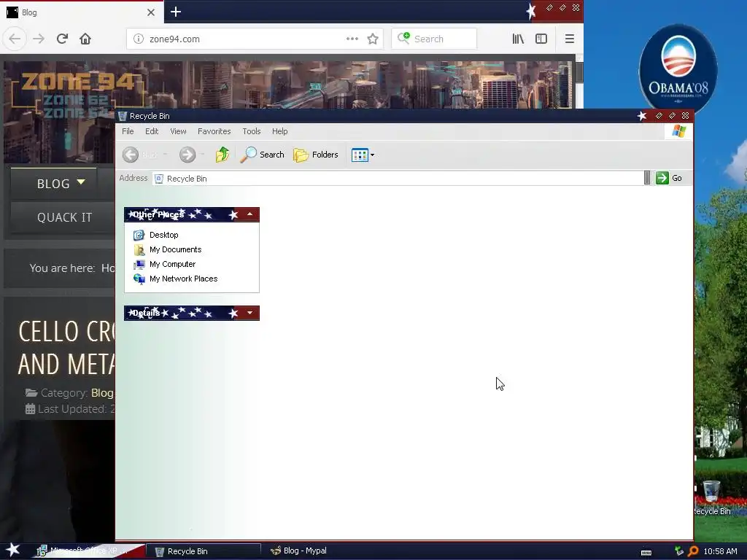Show site information icon in address bar
Screen dimensions: 747x560
click(x=138, y=39)
